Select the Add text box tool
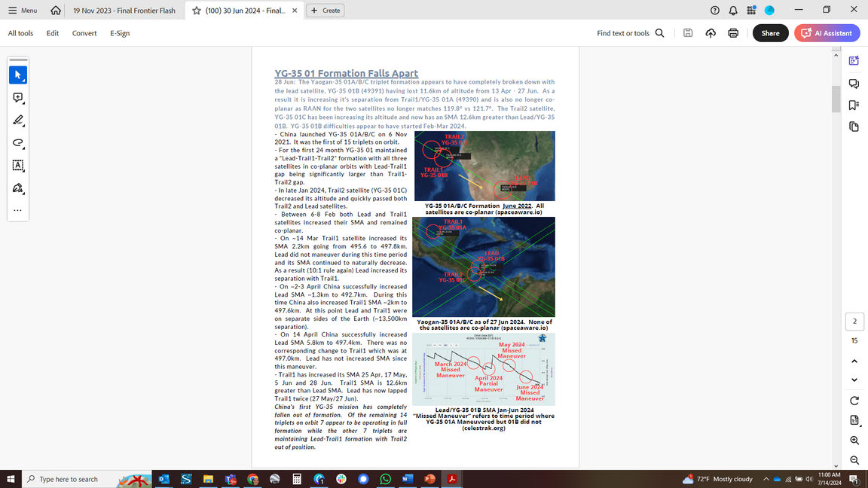 click(18, 166)
